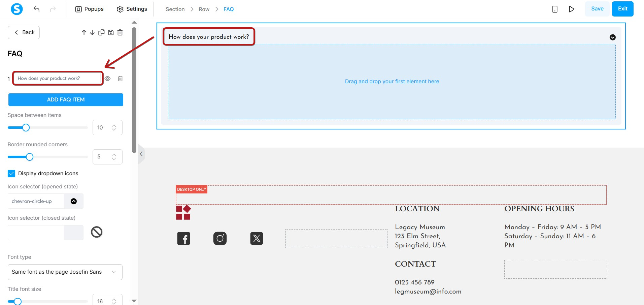Go back with the Back button
The width and height of the screenshot is (644, 305).
tap(24, 32)
